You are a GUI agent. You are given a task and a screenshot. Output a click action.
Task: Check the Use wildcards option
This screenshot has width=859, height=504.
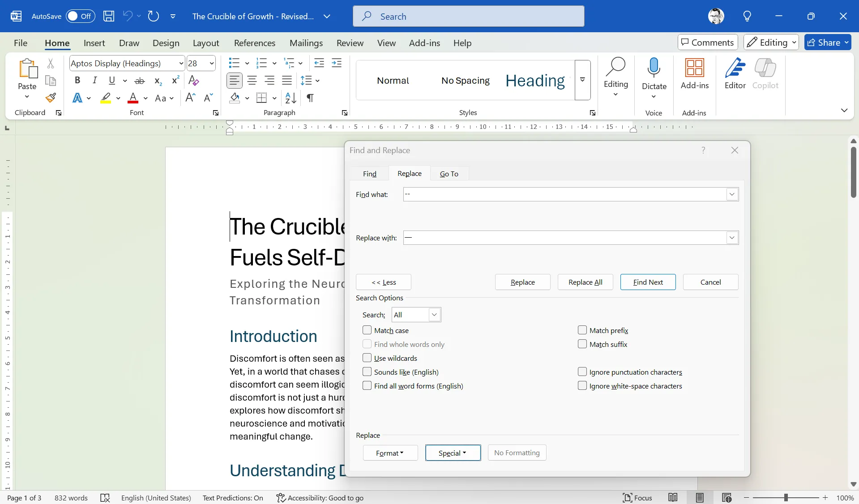point(367,358)
